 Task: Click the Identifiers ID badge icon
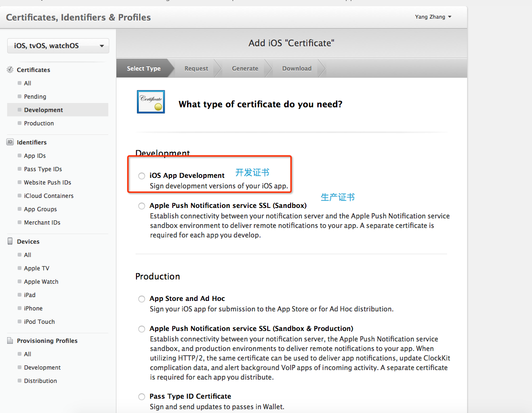click(10, 142)
